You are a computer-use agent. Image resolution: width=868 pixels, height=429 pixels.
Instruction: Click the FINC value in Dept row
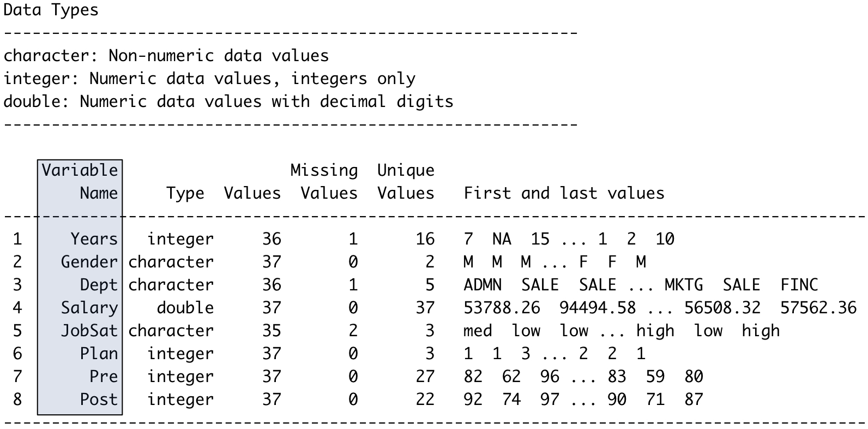click(799, 285)
